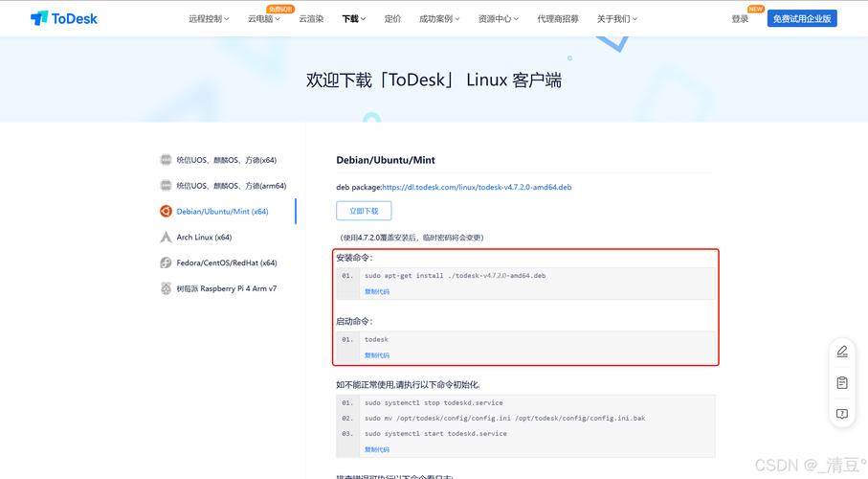Select the UOS x64 platform icon
The image size is (868, 479).
point(166,160)
